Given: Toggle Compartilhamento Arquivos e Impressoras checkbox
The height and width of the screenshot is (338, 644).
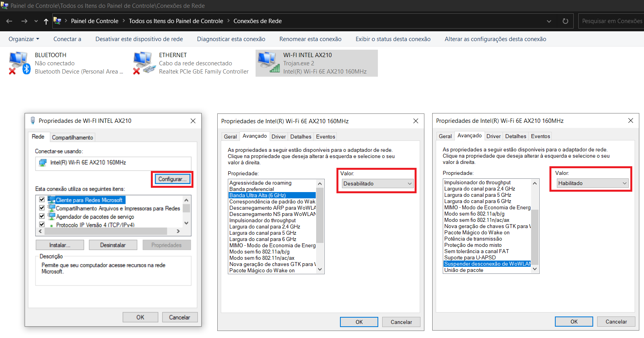Looking at the screenshot, I should pos(42,208).
